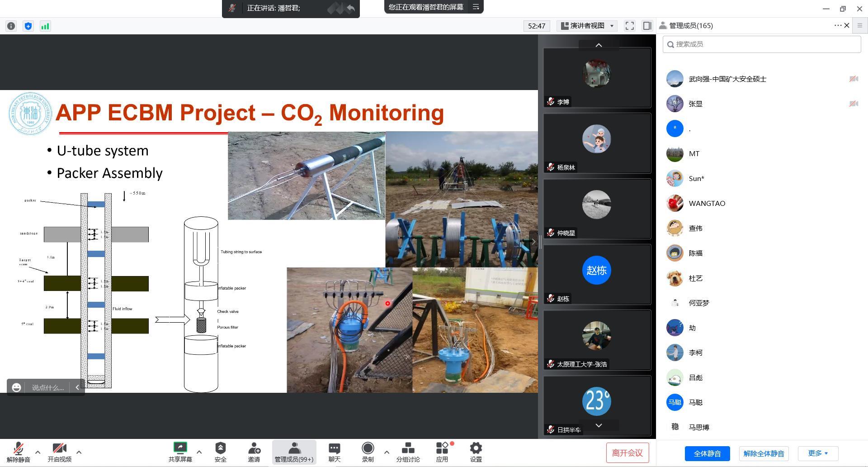This screenshot has width=868, height=467.
Task: Open the Chat panel
Action: pos(334,452)
